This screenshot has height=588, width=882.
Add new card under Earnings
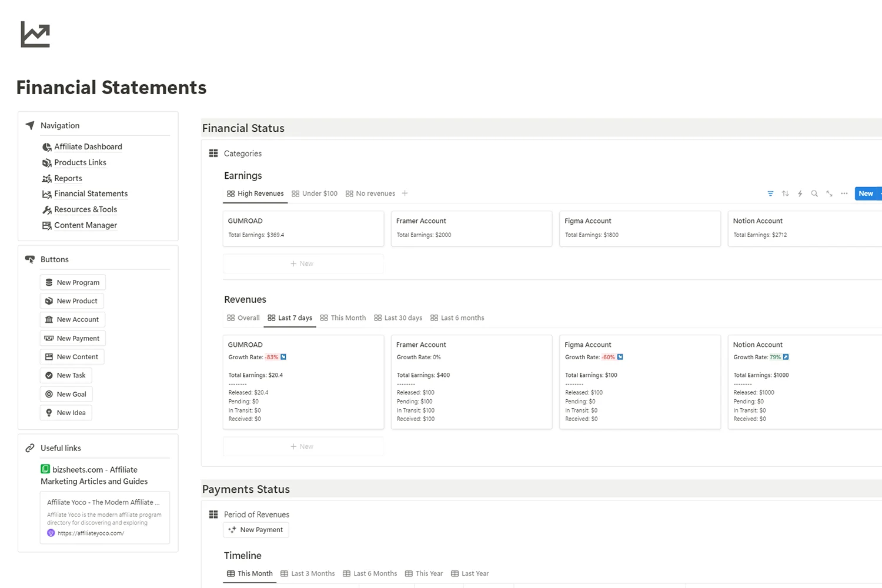(x=303, y=263)
